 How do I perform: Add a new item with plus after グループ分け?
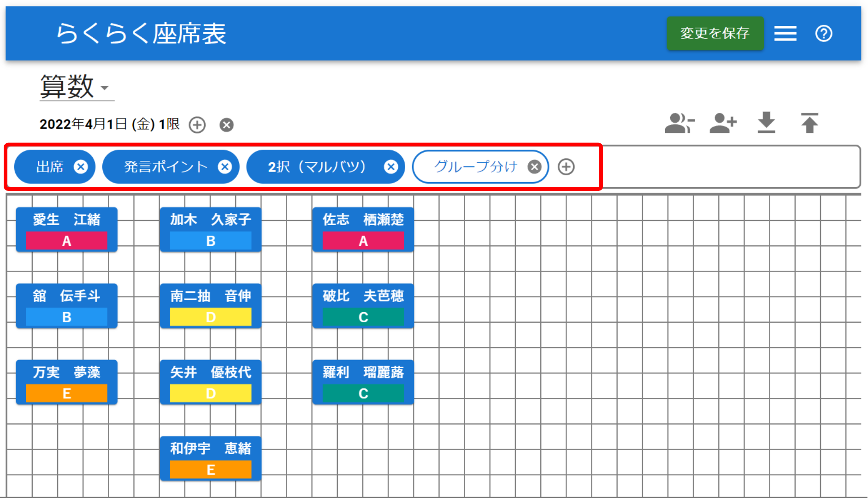click(566, 166)
